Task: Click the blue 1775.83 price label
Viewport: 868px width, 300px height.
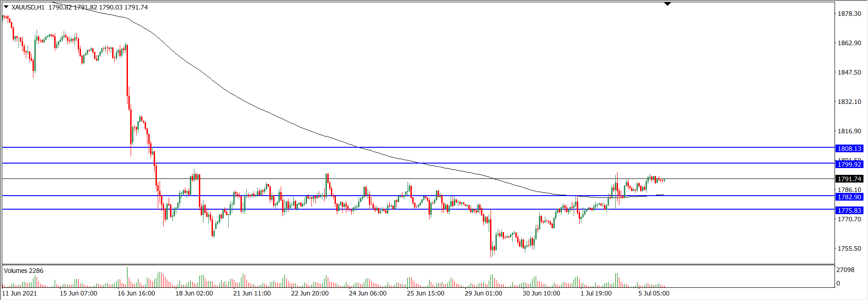Action: coord(849,211)
